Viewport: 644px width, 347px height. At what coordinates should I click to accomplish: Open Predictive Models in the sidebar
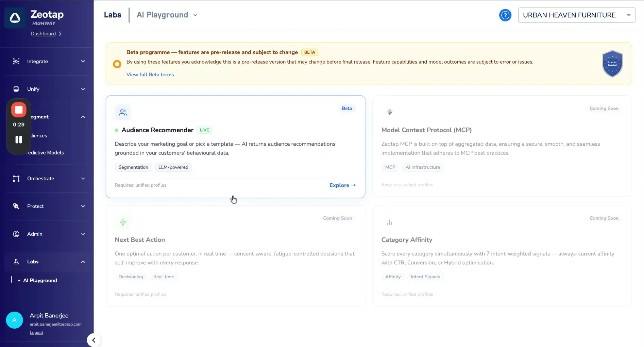pyautogui.click(x=45, y=152)
